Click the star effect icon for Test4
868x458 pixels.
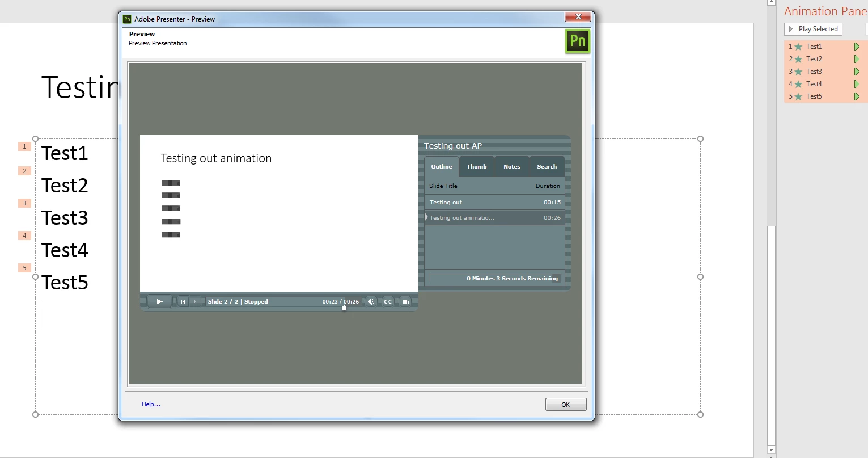pyautogui.click(x=798, y=84)
